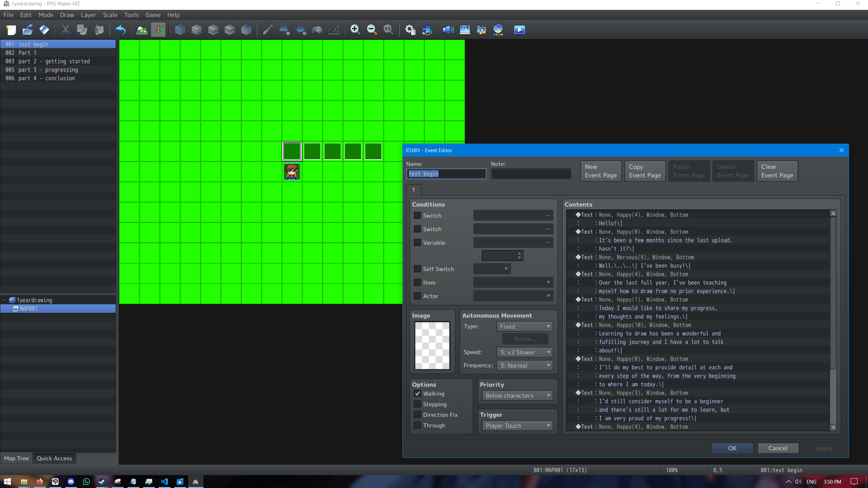Switch to the Quick Access tab
The width and height of the screenshot is (868, 488).
[x=54, y=458]
